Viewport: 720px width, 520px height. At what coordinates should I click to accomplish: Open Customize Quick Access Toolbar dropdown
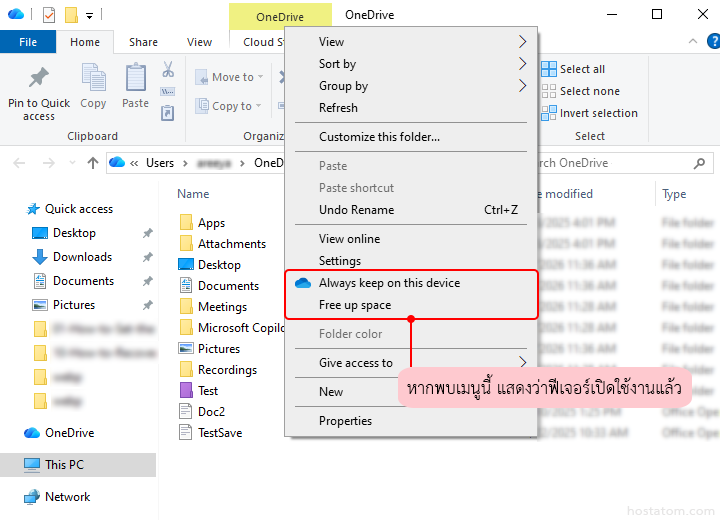point(90,16)
